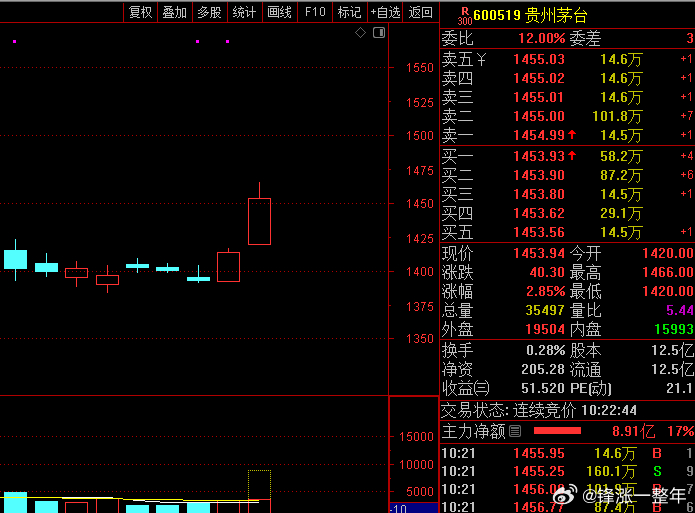Click the 现价 value 1453.94

pyautogui.click(x=539, y=253)
